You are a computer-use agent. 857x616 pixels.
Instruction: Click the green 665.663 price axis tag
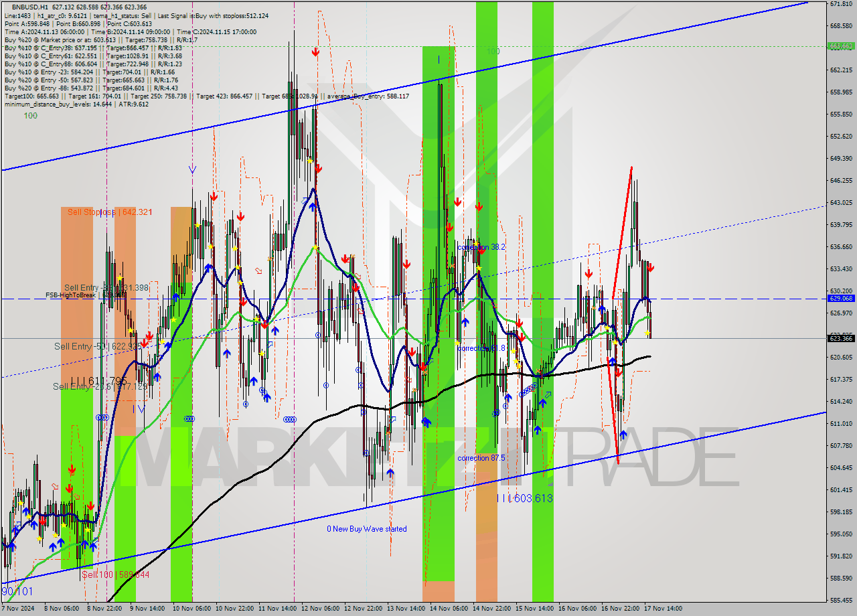(841, 46)
